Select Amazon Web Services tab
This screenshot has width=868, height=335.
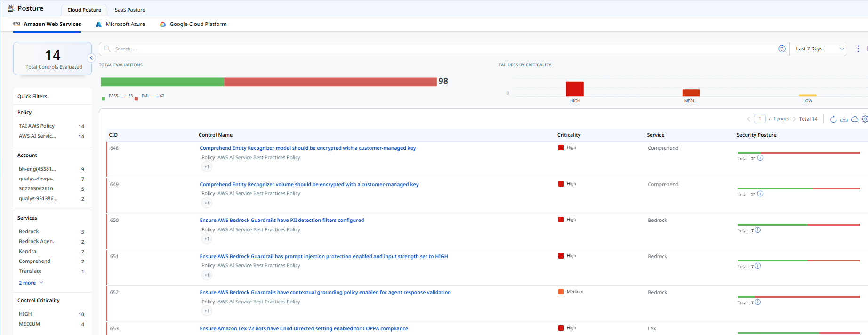(x=47, y=24)
